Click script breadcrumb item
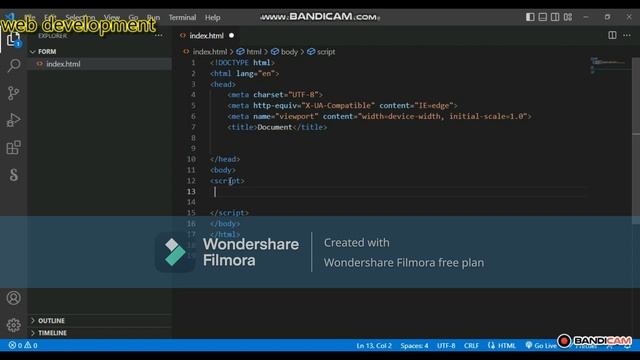Image resolution: width=640 pixels, height=360 pixels. point(326,52)
